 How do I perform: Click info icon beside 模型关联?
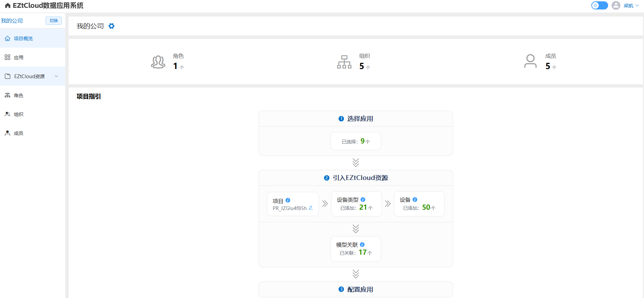362,245
